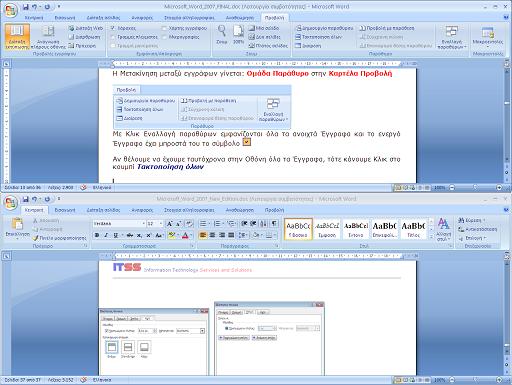Viewport: 512px width, 385px height.
Task: Switch to the Προβολή tab in lower window
Action: point(274,210)
